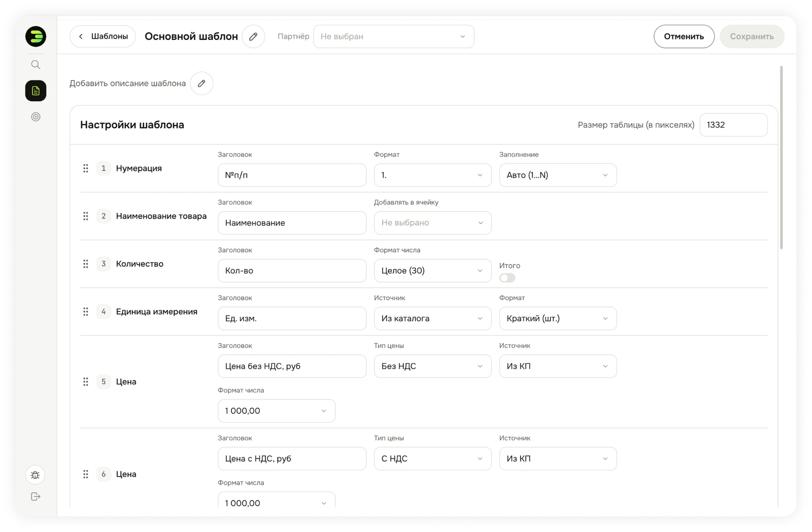Click header field Наименование
Viewport: 812px width, 532px height.
[x=292, y=223]
